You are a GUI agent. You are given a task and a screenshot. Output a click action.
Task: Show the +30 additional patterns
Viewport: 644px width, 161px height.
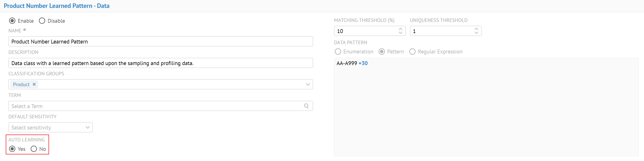(x=363, y=63)
